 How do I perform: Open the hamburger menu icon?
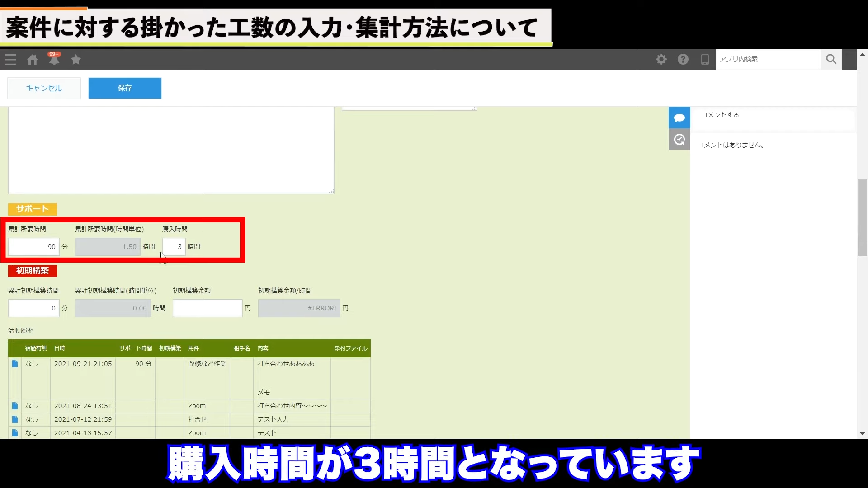11,60
